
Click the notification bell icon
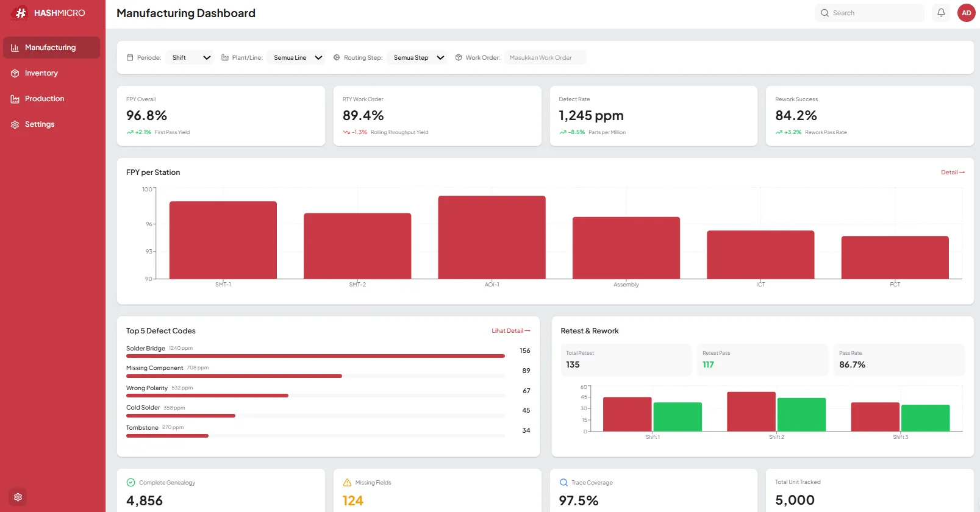click(941, 13)
